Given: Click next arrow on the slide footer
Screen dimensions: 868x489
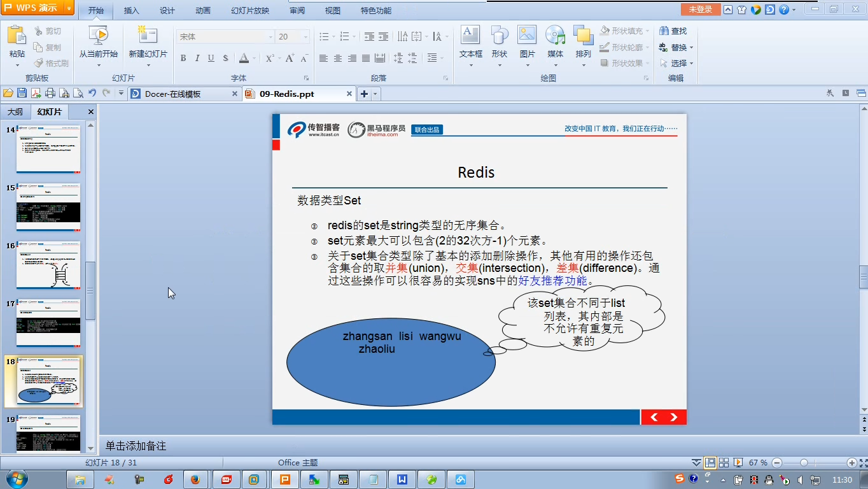Looking at the screenshot, I should click(674, 417).
